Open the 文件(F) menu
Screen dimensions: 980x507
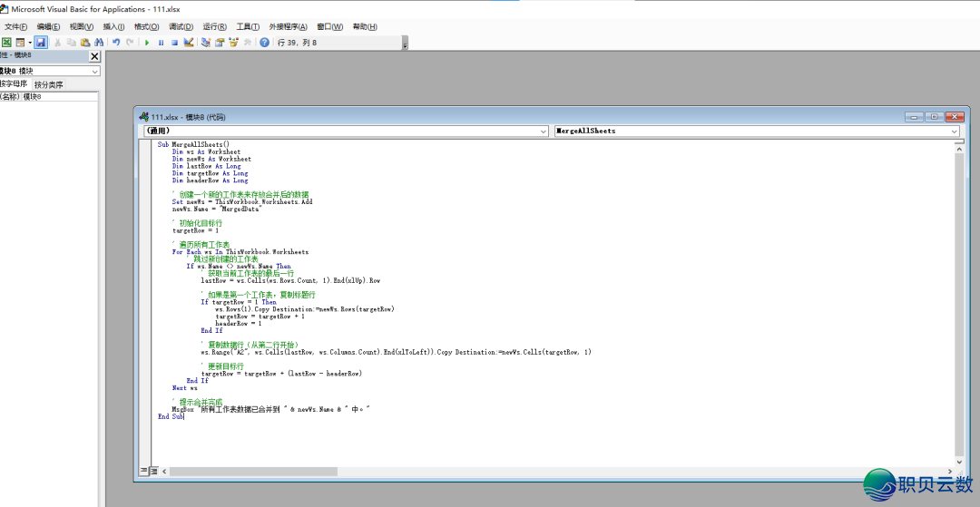15,27
